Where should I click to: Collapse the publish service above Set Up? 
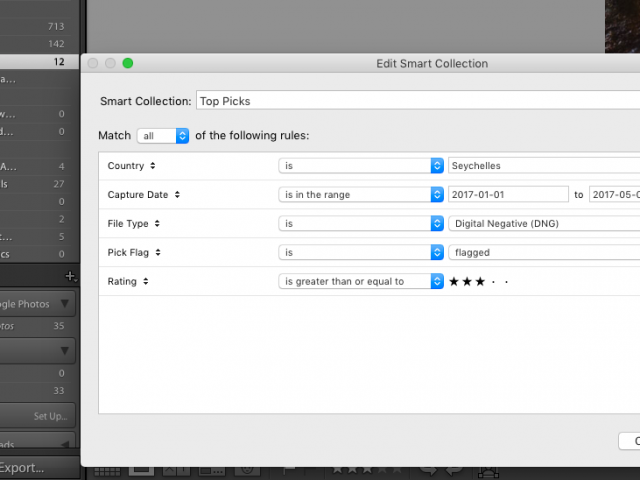click(x=64, y=351)
